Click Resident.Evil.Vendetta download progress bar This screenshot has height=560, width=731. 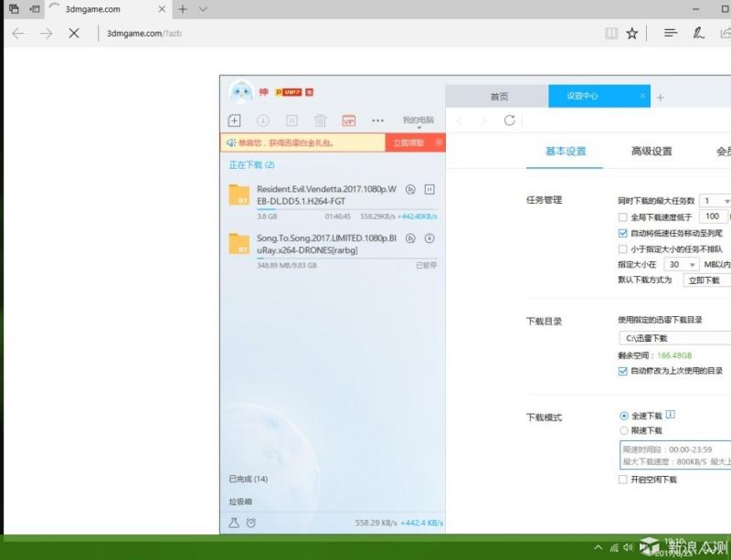coord(347,209)
